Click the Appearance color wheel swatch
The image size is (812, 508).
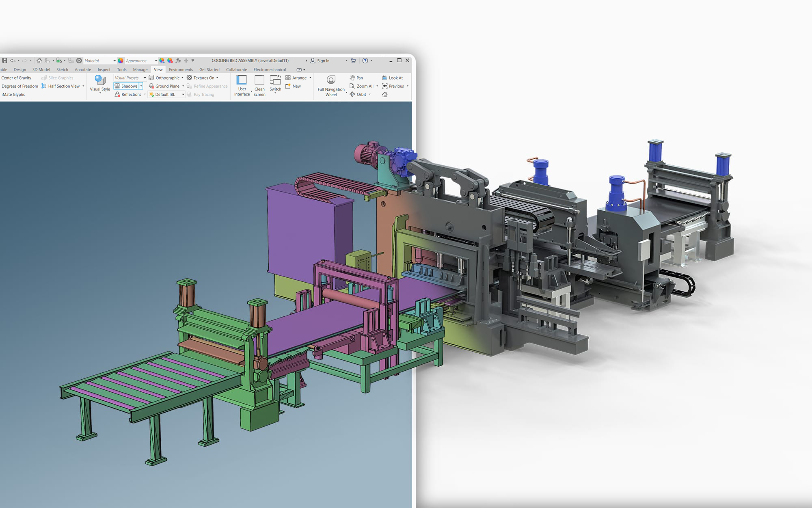pos(121,61)
